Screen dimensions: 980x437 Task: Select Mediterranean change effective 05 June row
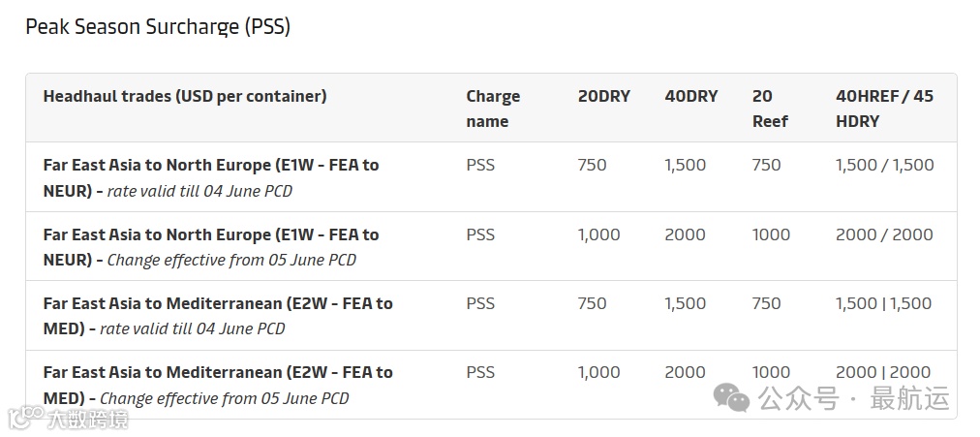(x=218, y=385)
